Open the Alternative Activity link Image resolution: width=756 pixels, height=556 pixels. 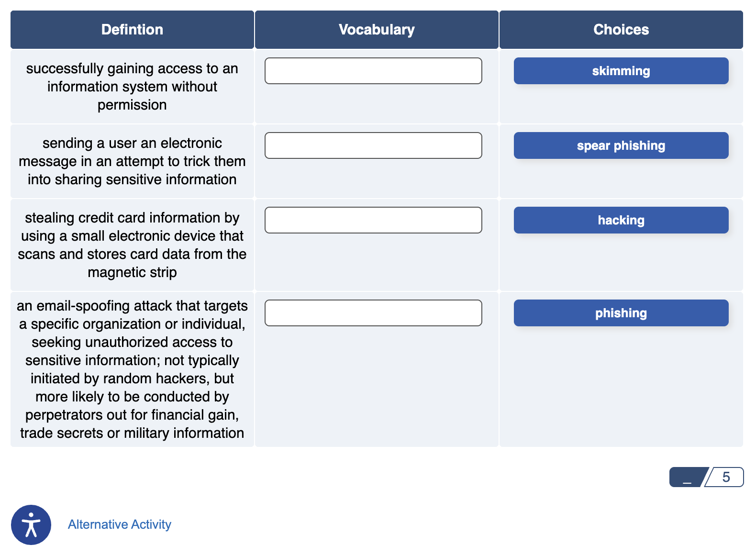pos(119,524)
